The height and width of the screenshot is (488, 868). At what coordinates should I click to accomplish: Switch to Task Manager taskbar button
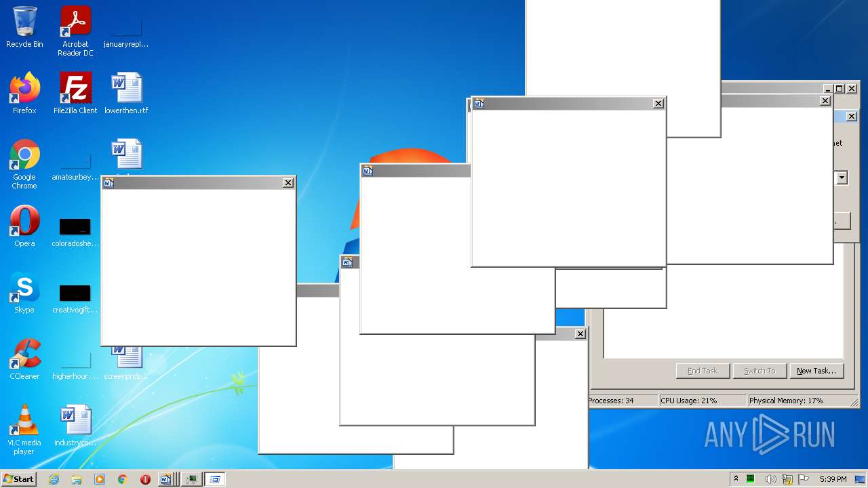click(x=191, y=479)
